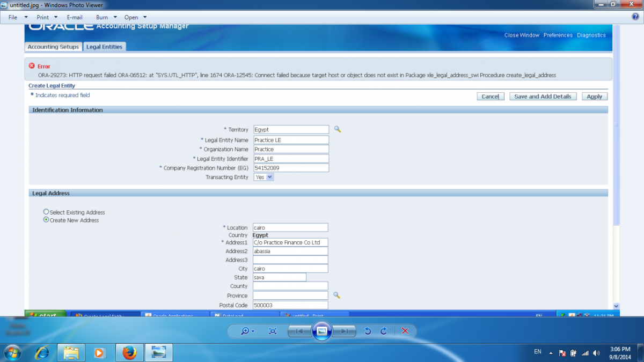Click the E-mail menu item
This screenshot has width=644, height=362.
coord(75,17)
